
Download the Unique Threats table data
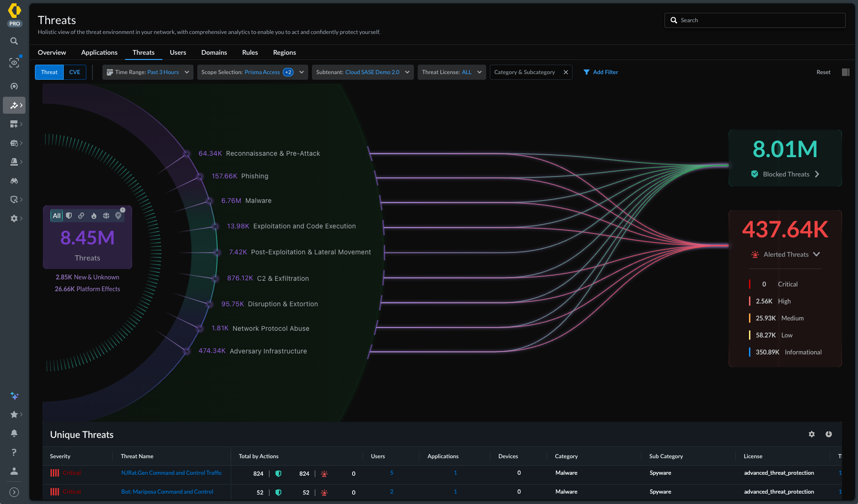point(829,434)
